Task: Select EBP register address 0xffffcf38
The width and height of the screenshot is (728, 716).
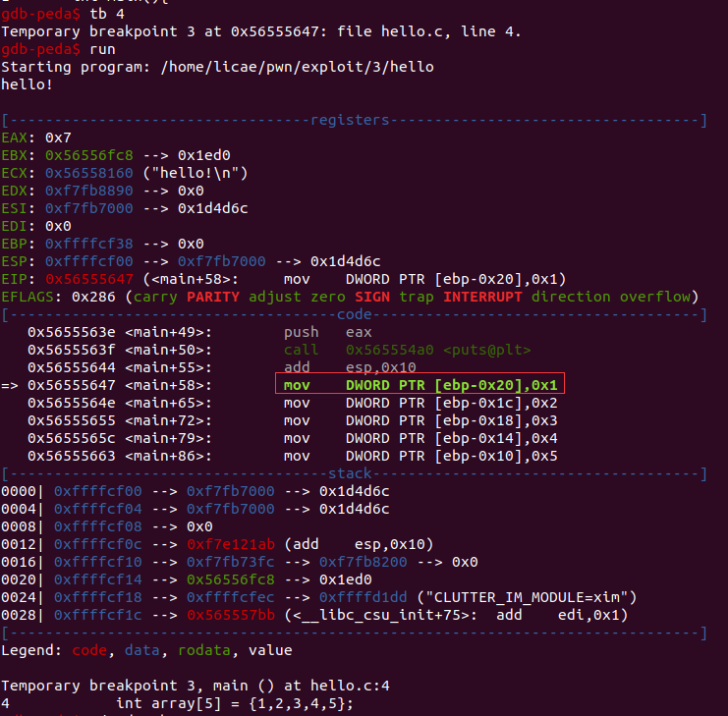Action: click(x=89, y=244)
